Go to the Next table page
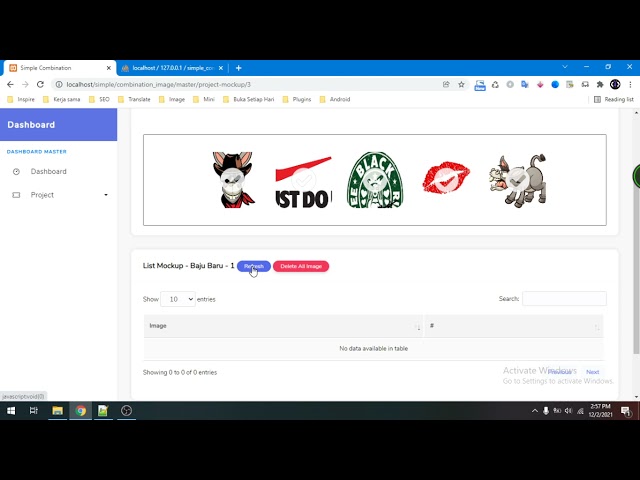Viewport: 640px width, 480px height. (x=592, y=372)
